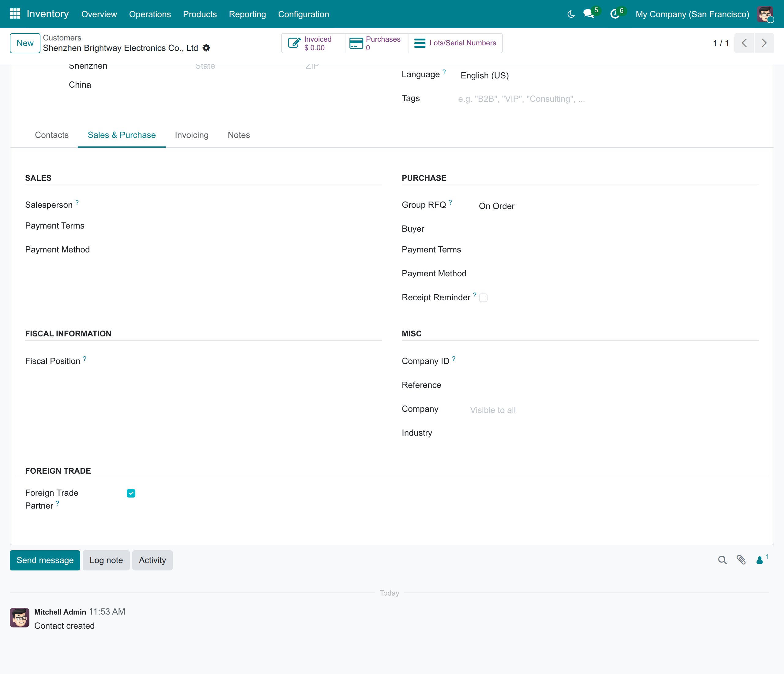Select the Sales & Purchase tab
The height and width of the screenshot is (674, 784).
122,135
